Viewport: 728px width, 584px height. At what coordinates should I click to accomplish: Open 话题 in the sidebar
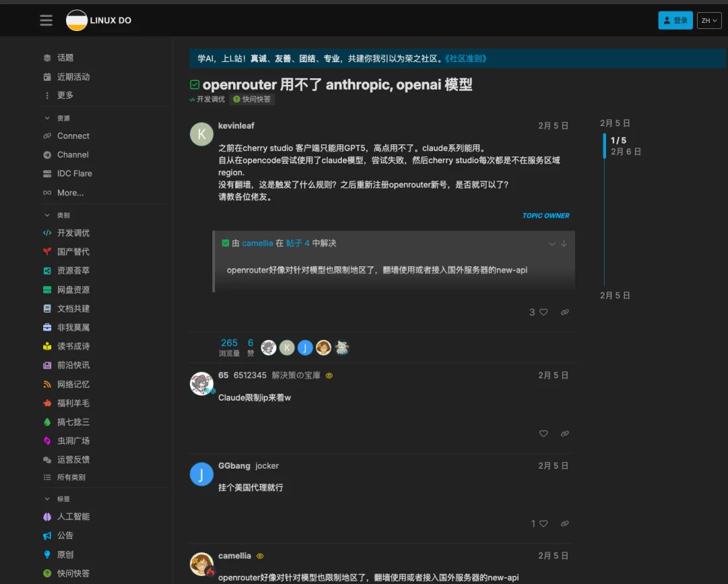tap(65, 57)
